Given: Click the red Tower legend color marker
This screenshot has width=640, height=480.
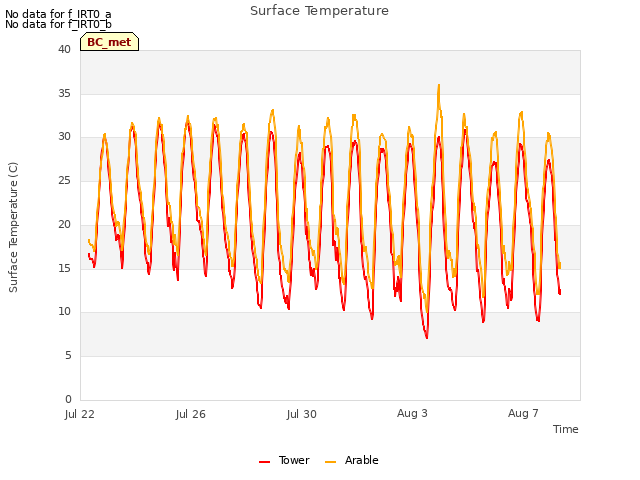Looking at the screenshot, I should coord(264,462).
